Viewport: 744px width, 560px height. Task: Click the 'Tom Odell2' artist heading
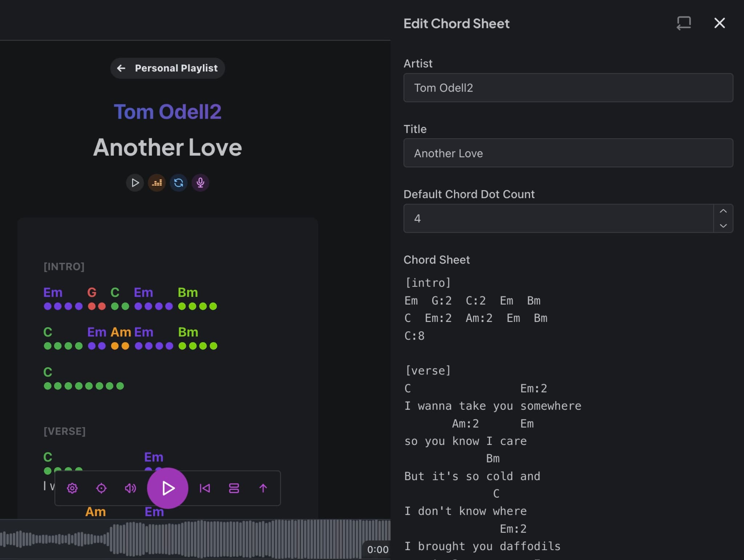coord(167,111)
